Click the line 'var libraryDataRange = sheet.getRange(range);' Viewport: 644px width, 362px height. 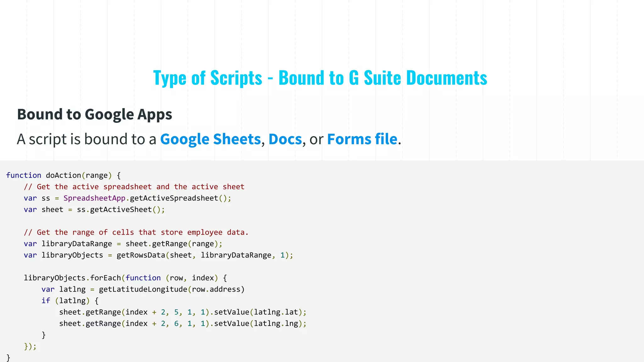pos(123,244)
